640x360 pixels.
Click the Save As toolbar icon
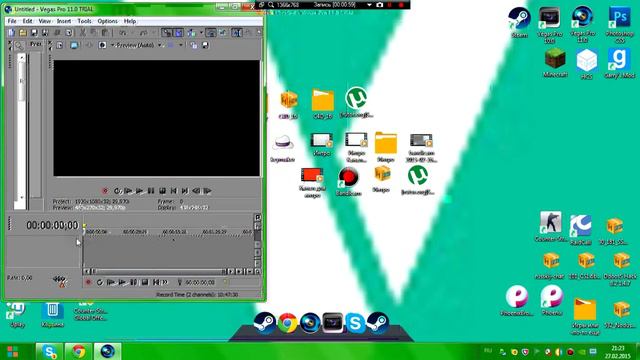45,33
